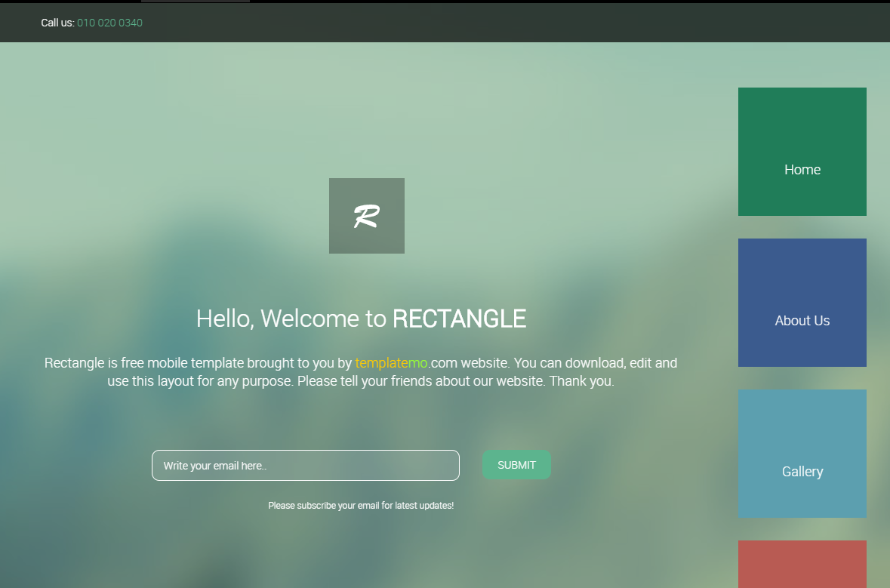Click the 'Home' text label
The image size is (890, 588).
(802, 170)
